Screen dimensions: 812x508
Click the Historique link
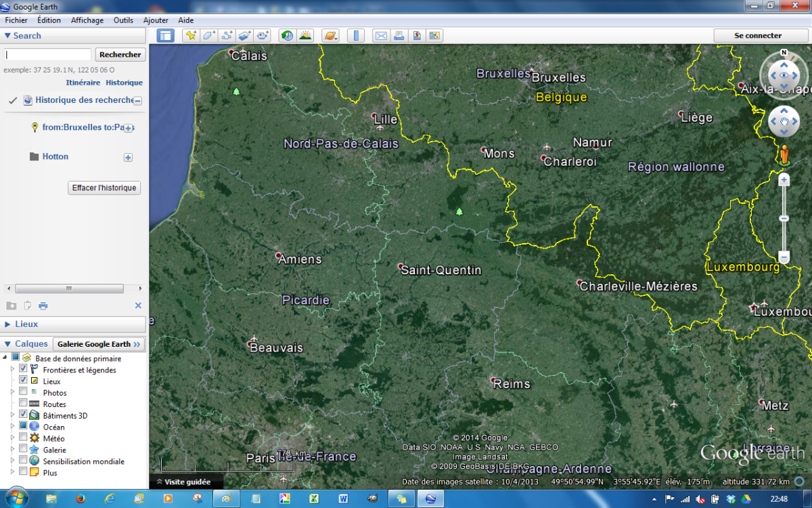point(124,83)
